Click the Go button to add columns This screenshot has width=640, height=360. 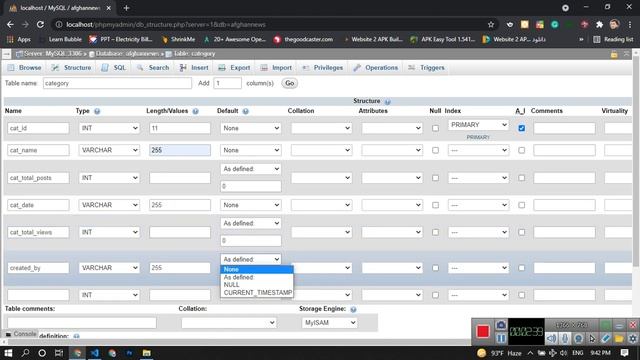click(289, 83)
